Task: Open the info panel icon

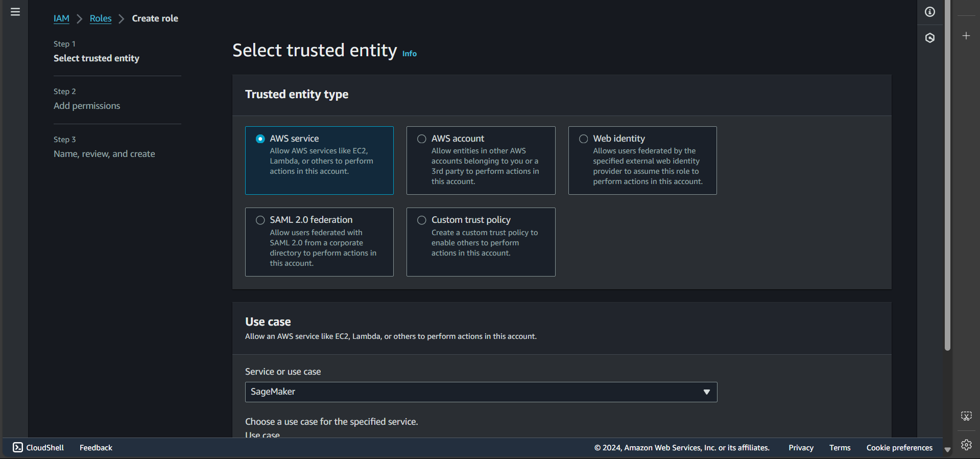Action: pyautogui.click(x=929, y=12)
